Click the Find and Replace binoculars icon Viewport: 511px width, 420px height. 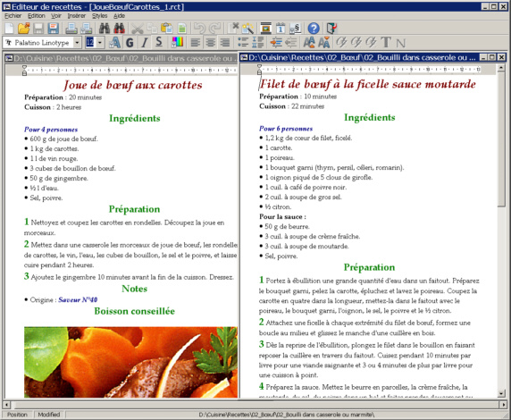(x=120, y=29)
